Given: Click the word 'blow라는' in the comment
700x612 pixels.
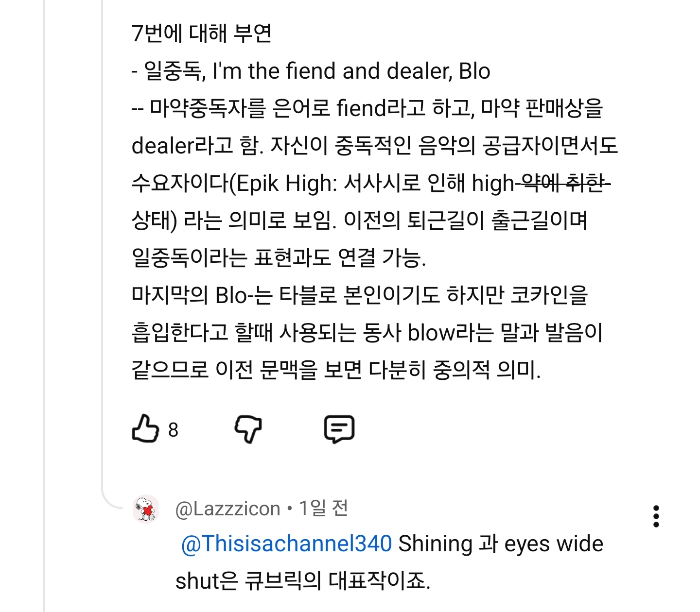Looking at the screenshot, I should (450, 333).
